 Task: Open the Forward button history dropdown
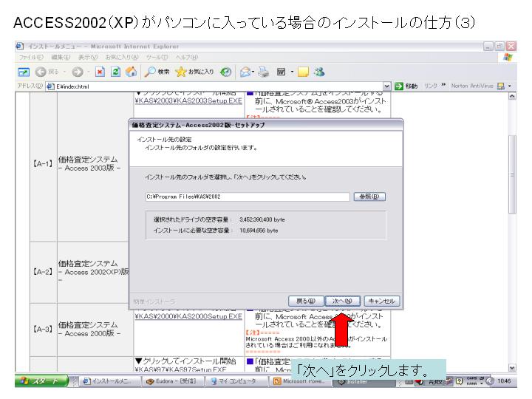[88, 72]
